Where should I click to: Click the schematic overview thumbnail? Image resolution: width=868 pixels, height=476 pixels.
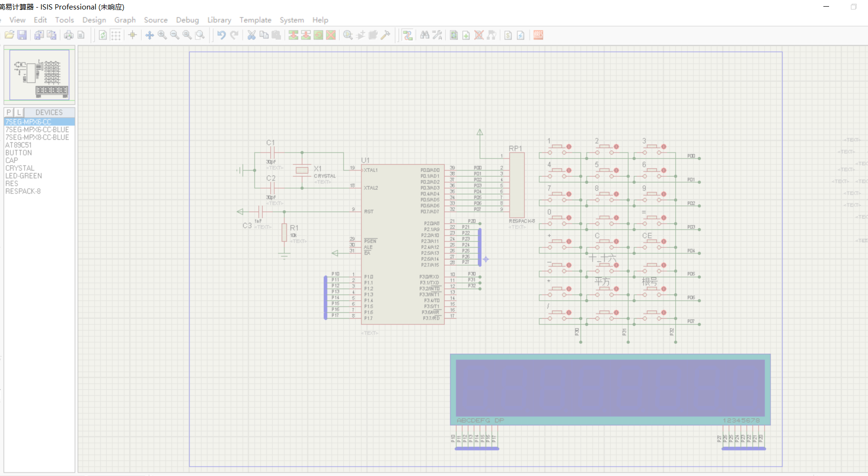(x=39, y=75)
